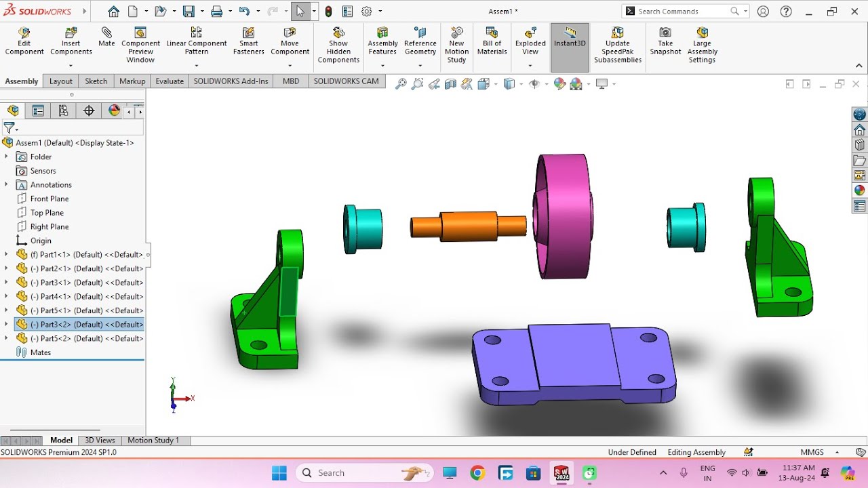Open Edit Appearance color wheel
The width and height of the screenshot is (868, 488).
[x=559, y=84]
